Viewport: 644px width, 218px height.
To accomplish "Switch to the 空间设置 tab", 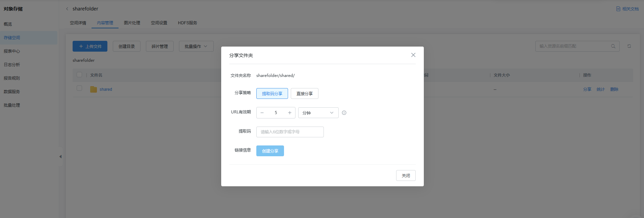I will point(159,23).
